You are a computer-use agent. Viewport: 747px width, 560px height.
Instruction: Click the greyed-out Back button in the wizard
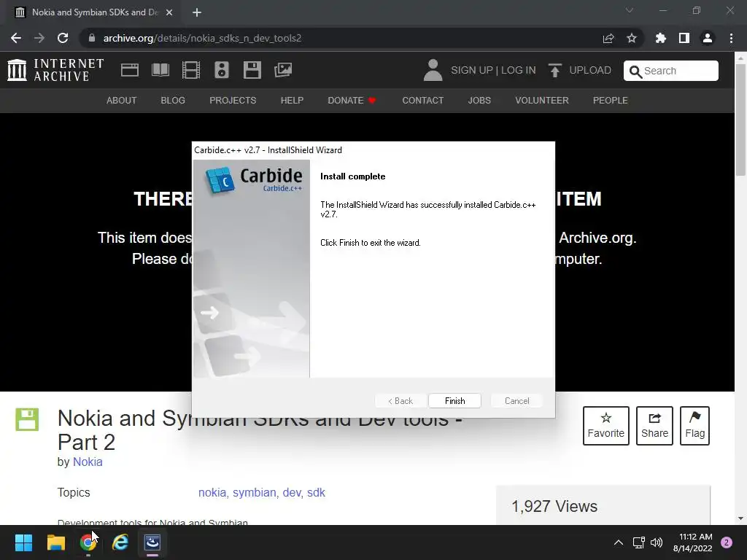coord(400,401)
